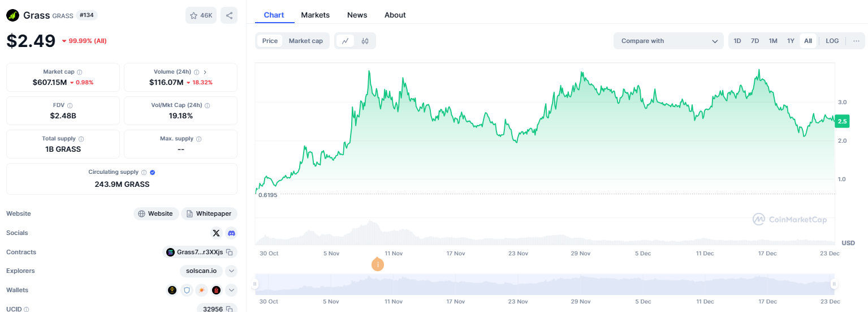The height and width of the screenshot is (312, 868).
Task: Open the Compare with dropdown
Action: pos(668,41)
